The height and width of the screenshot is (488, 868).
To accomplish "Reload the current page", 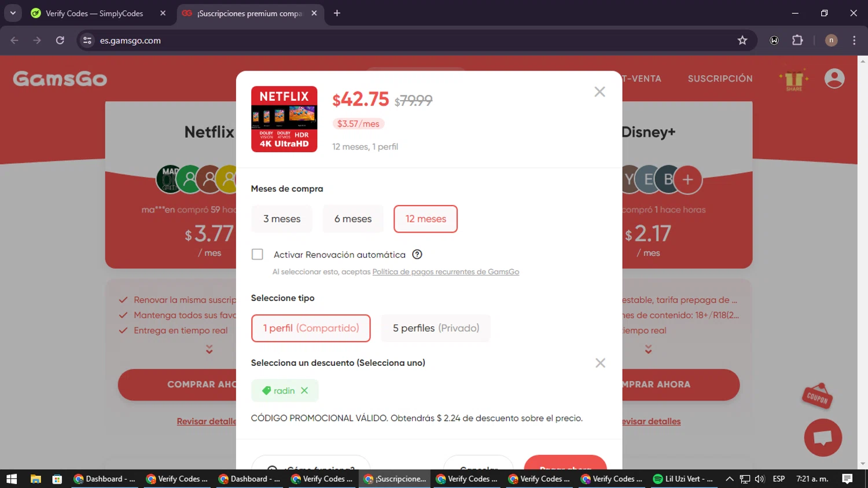I will pos(60,41).
